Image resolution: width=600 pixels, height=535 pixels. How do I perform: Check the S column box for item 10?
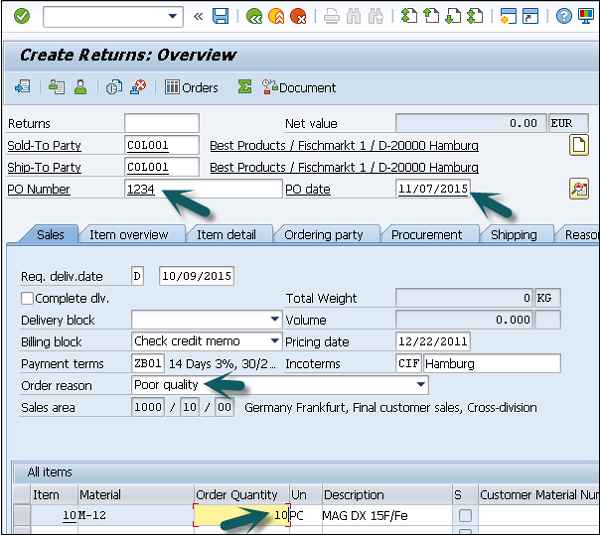tap(464, 515)
